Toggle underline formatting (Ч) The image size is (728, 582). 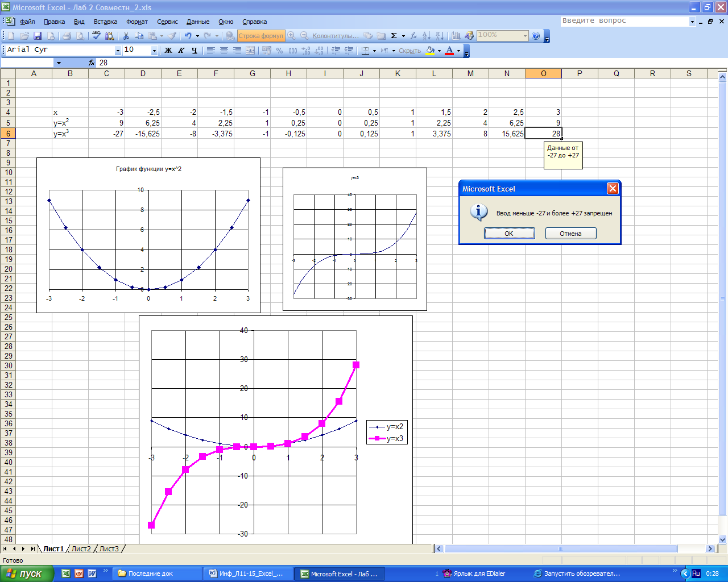point(195,51)
